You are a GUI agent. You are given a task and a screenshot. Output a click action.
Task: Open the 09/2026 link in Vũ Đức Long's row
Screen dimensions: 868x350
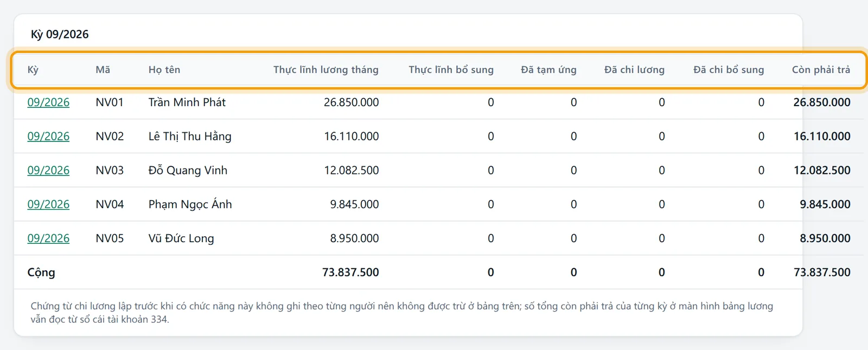click(48, 238)
